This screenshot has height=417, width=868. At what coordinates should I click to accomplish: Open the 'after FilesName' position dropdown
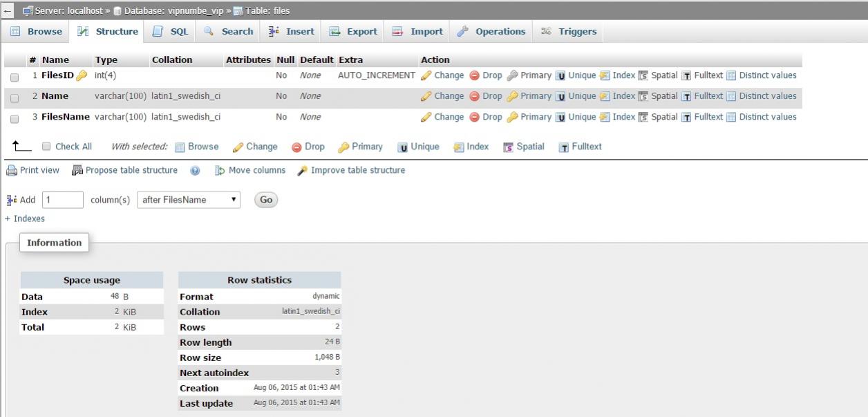189,200
